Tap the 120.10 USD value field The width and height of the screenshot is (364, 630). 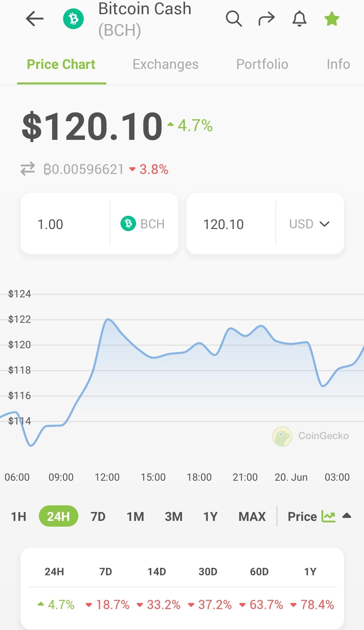[x=231, y=224]
